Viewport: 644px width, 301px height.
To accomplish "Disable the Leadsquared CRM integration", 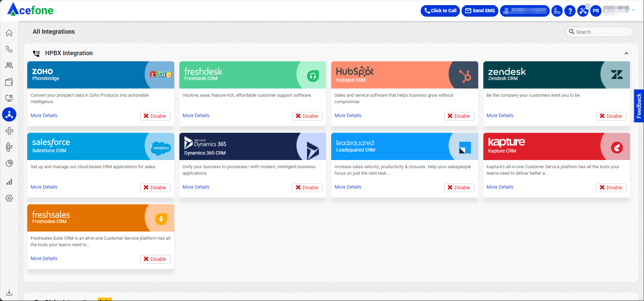I will pyautogui.click(x=459, y=188).
